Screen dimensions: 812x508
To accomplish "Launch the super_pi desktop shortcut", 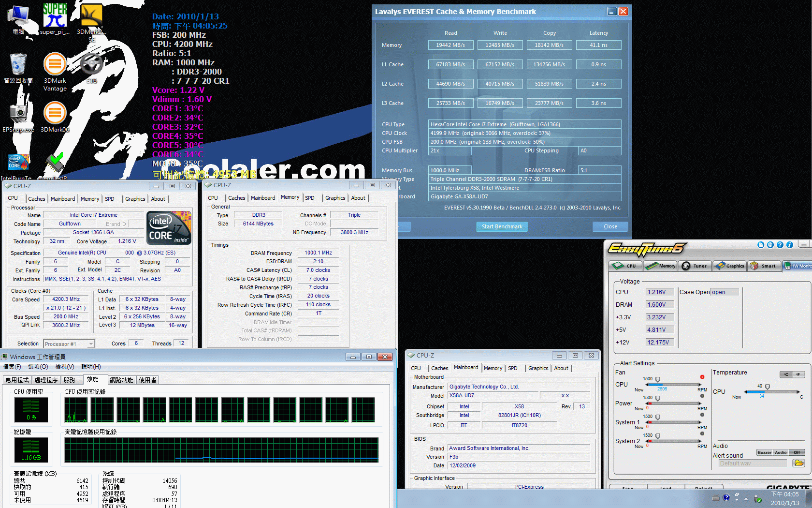I will [x=55, y=19].
